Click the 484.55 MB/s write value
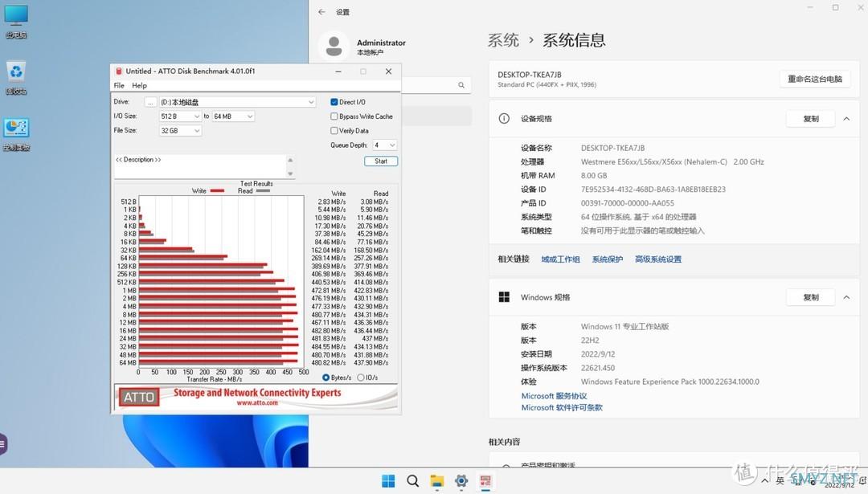Screen dimensions: 868x494 click(x=328, y=347)
